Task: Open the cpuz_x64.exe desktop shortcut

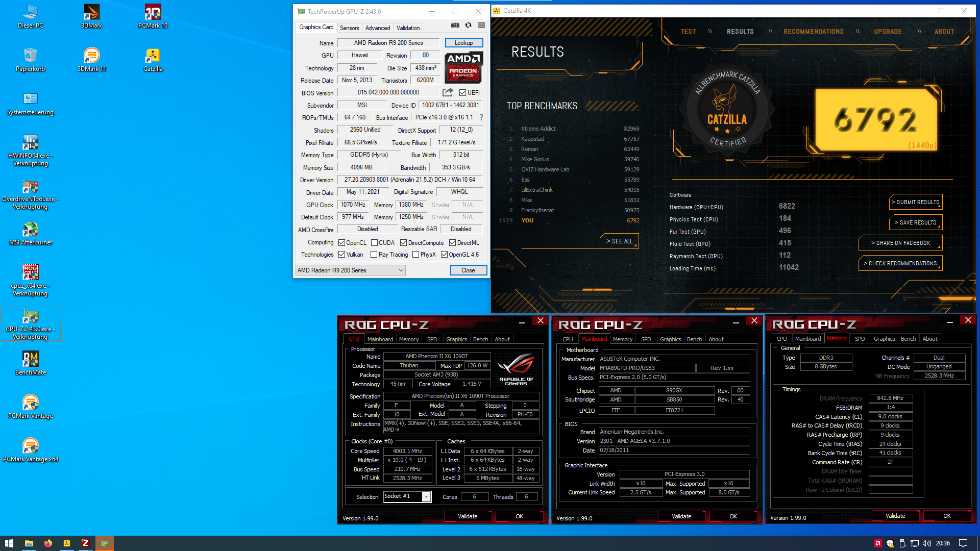Action: click(x=31, y=280)
